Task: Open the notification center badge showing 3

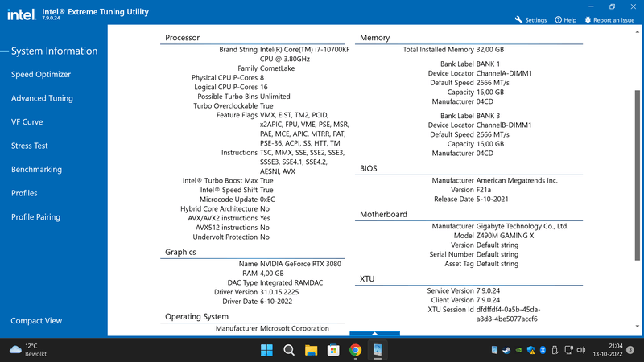Action: click(x=630, y=350)
